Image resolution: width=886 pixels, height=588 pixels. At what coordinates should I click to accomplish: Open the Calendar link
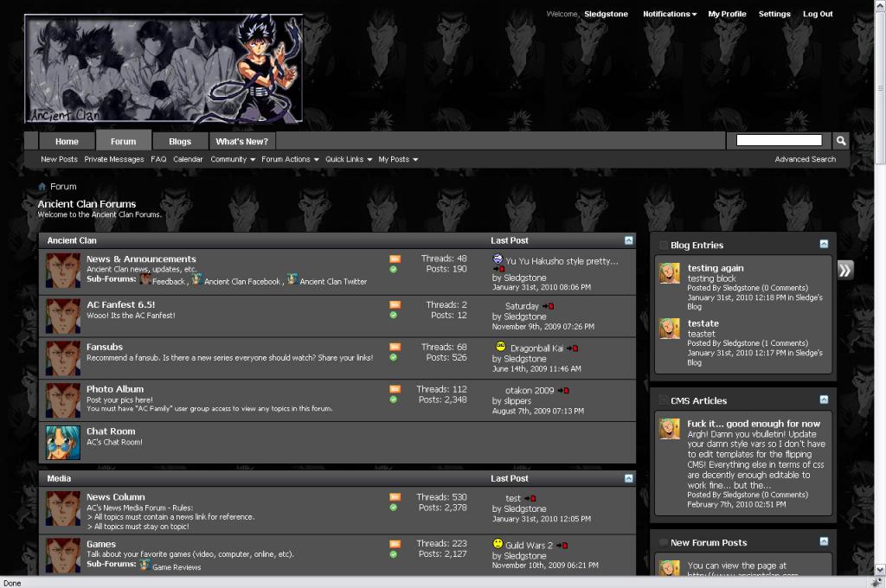[188, 159]
